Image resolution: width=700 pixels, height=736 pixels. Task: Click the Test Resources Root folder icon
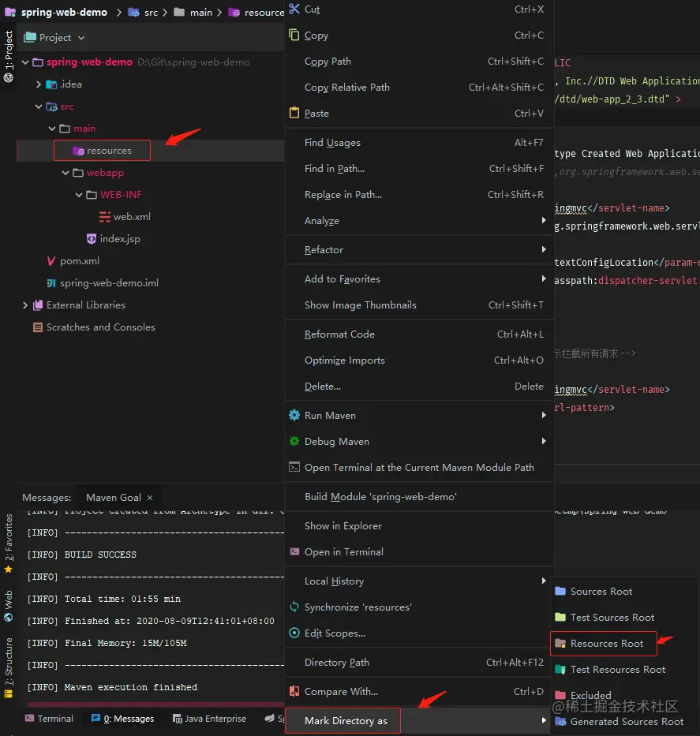point(560,670)
